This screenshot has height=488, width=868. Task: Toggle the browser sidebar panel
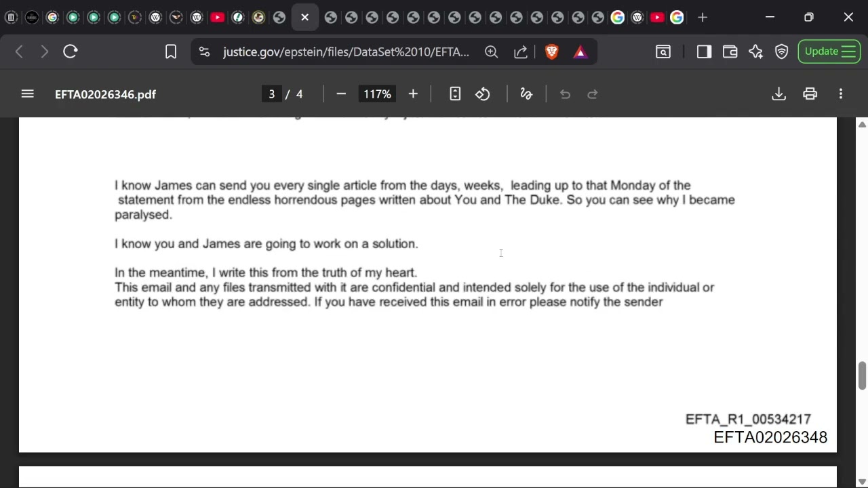pyautogui.click(x=704, y=52)
